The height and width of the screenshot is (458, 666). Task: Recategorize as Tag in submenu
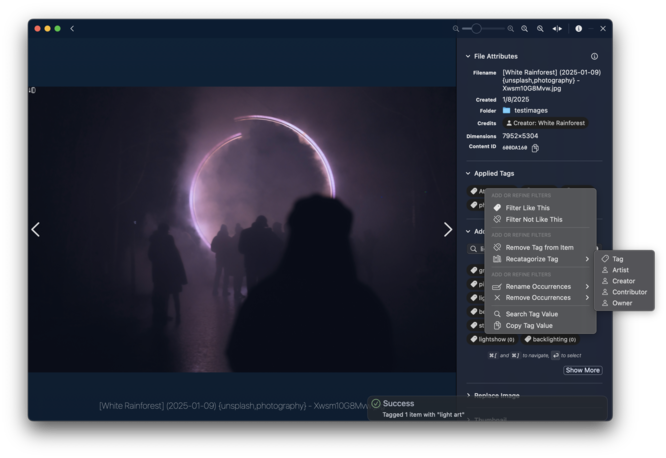click(624, 259)
